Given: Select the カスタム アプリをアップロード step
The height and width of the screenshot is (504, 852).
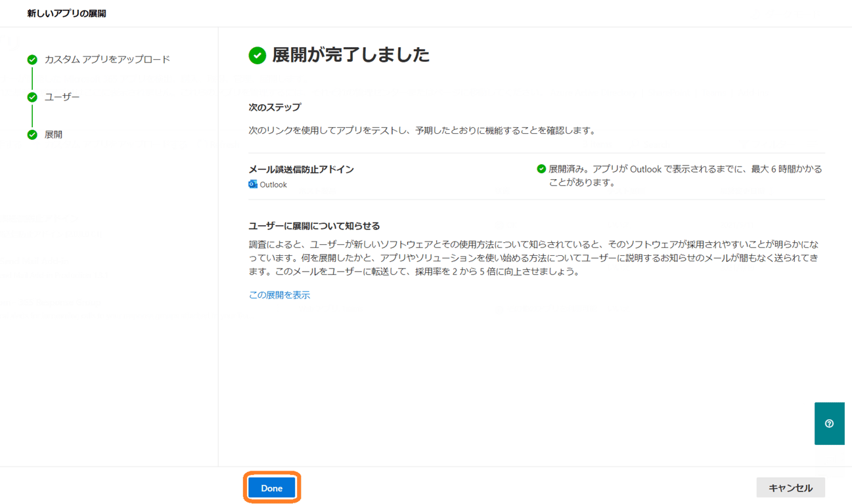Looking at the screenshot, I should (x=107, y=59).
